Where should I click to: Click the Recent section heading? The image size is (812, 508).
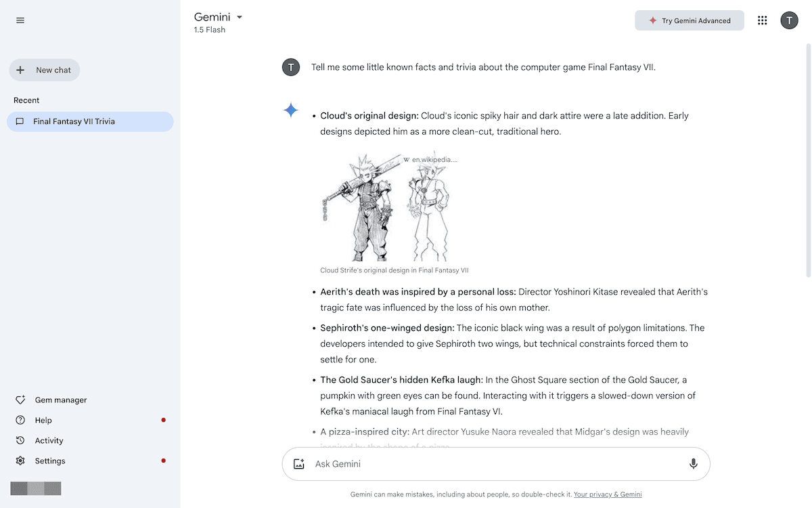point(26,100)
